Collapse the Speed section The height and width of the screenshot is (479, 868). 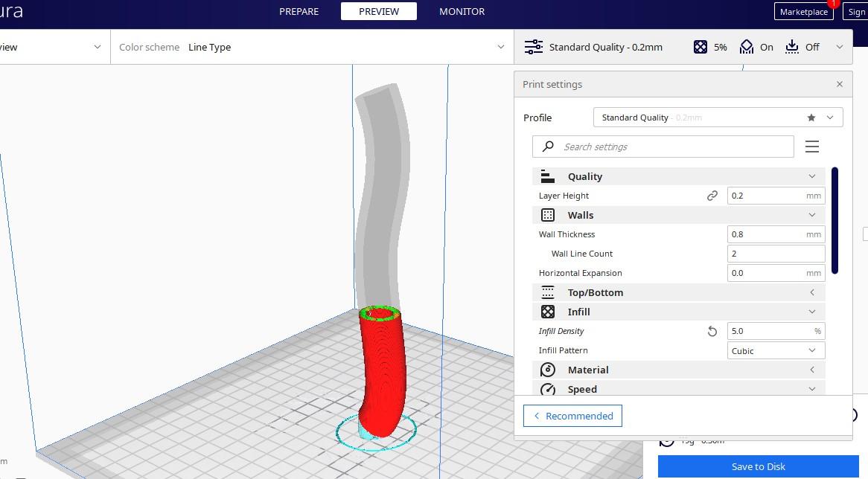click(x=811, y=389)
